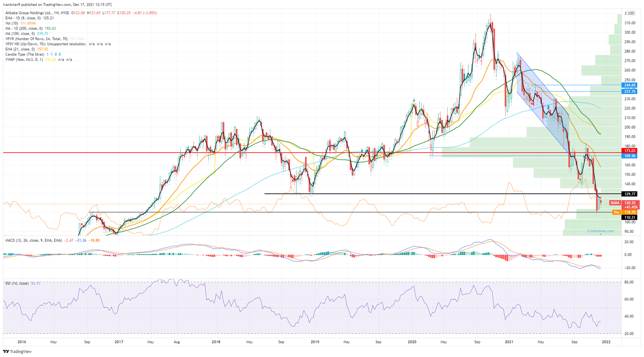This screenshot has width=644, height=357.
Task: Select the red horizontal line at 173.03
Action: pyautogui.click(x=312, y=153)
